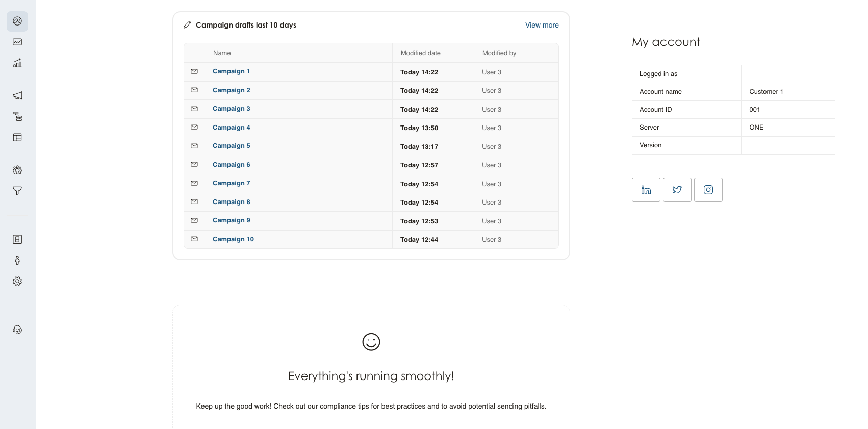
Task: Click the megaphone campaigns icon
Action: 17,96
